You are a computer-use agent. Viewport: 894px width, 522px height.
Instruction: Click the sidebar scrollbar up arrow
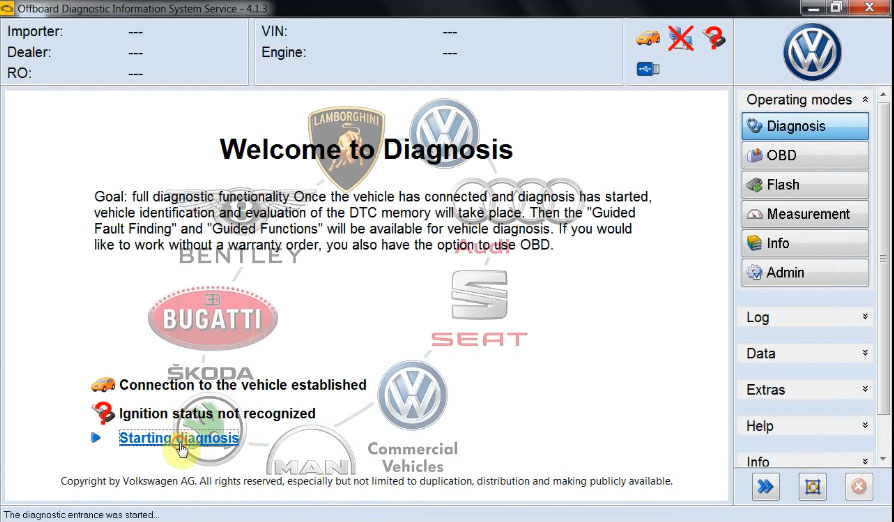coord(883,94)
